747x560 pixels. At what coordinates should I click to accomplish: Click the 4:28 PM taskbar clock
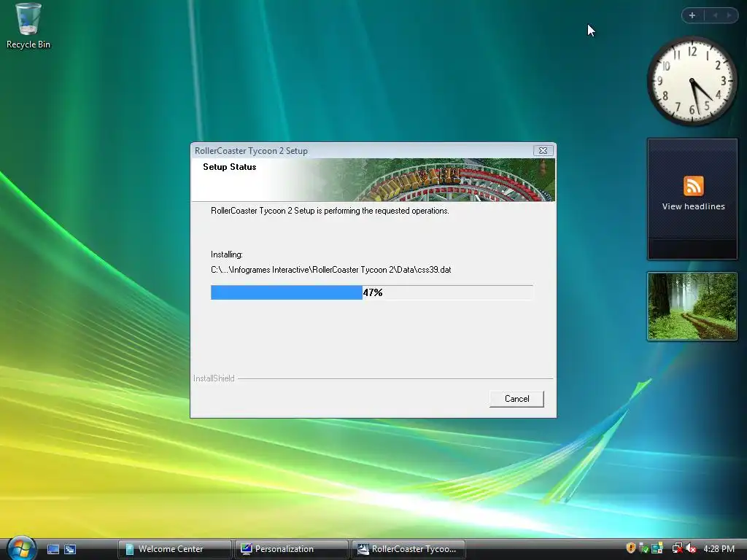(x=719, y=548)
